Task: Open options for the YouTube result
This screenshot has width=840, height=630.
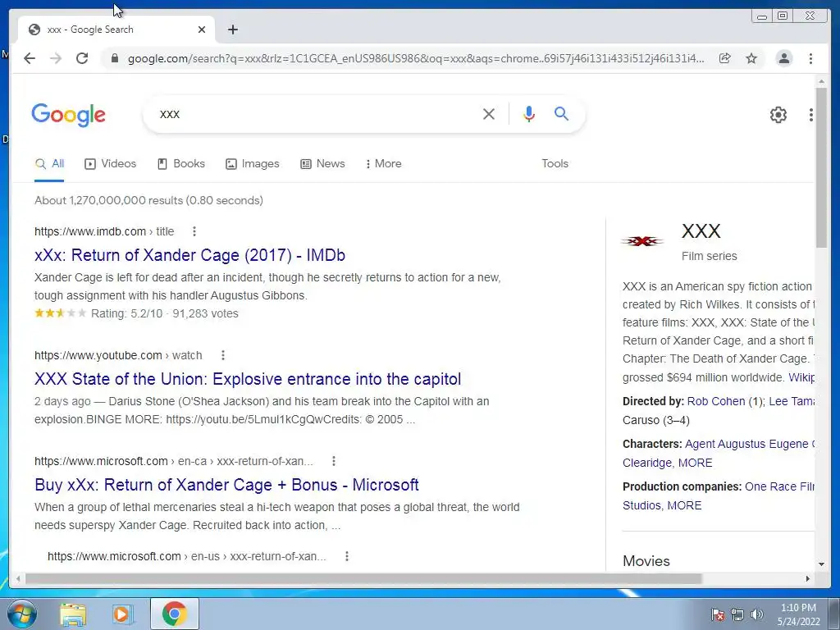Action: pyautogui.click(x=223, y=355)
